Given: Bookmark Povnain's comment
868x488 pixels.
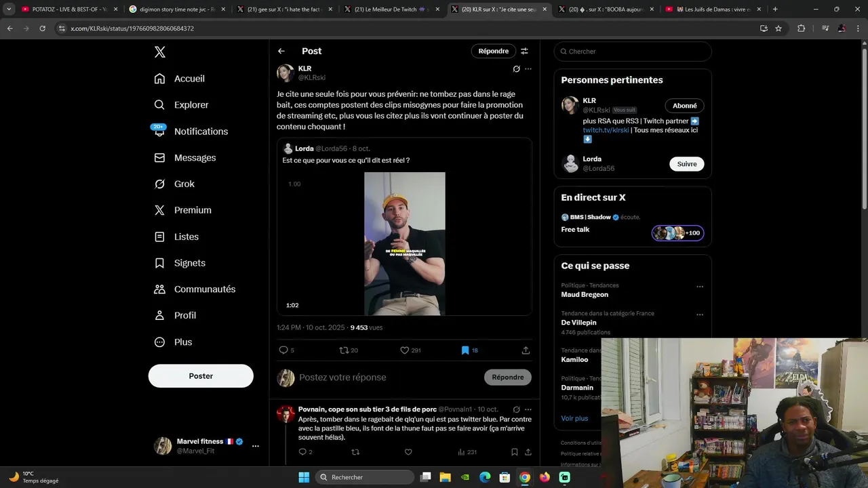Looking at the screenshot, I should point(515,452).
